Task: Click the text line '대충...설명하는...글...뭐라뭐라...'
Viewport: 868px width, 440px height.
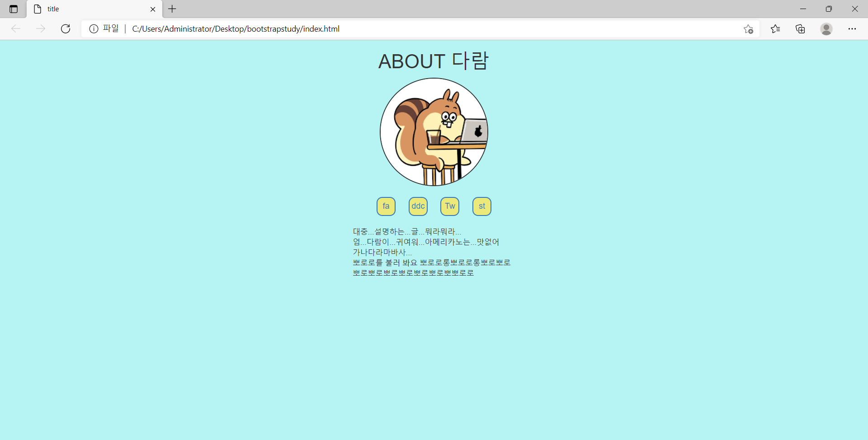Action: coord(407,232)
